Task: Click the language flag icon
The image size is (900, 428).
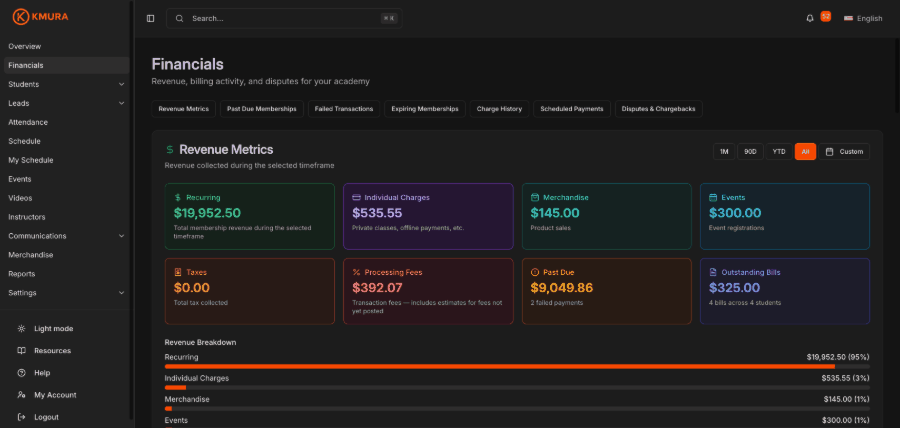Action: (848, 18)
